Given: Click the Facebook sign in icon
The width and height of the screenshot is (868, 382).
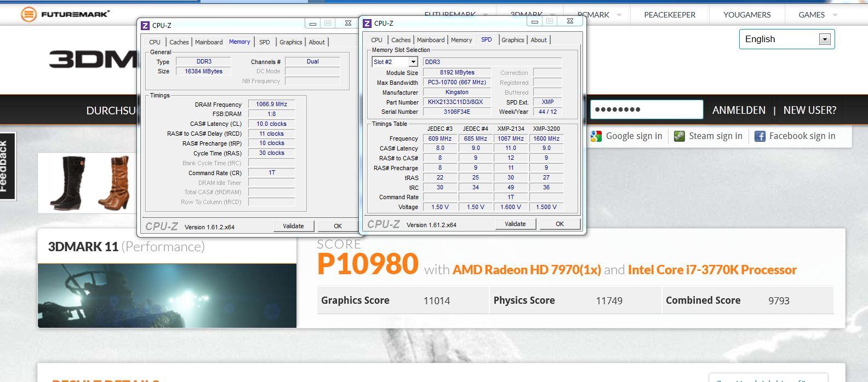Looking at the screenshot, I should coord(759,136).
